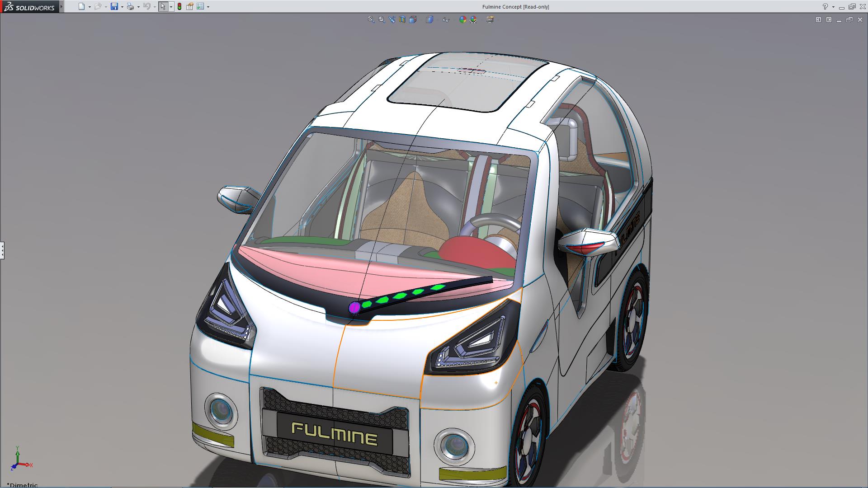This screenshot has height=488, width=868.
Task: Toggle the Hide/Show Items glasses icon
Action: 446,19
